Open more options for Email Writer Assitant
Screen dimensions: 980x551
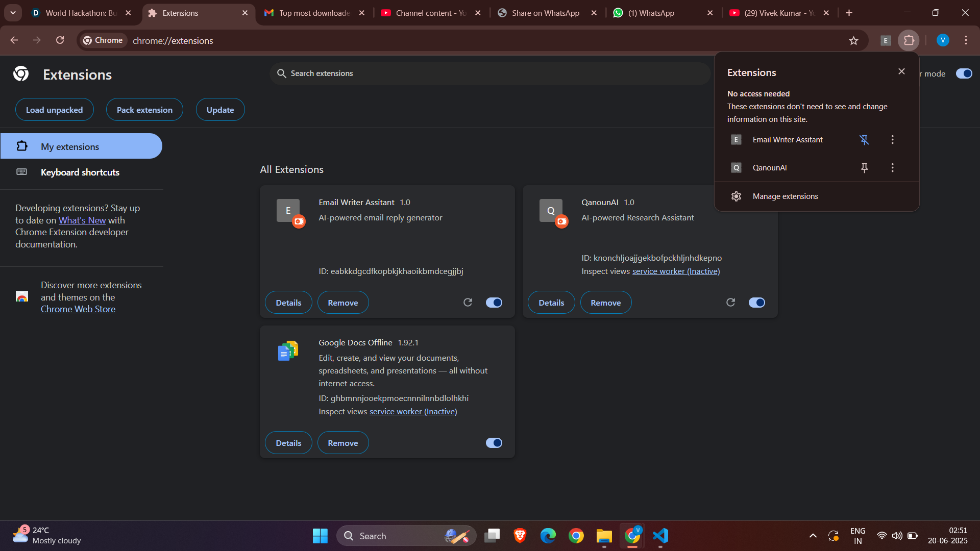[x=892, y=140]
